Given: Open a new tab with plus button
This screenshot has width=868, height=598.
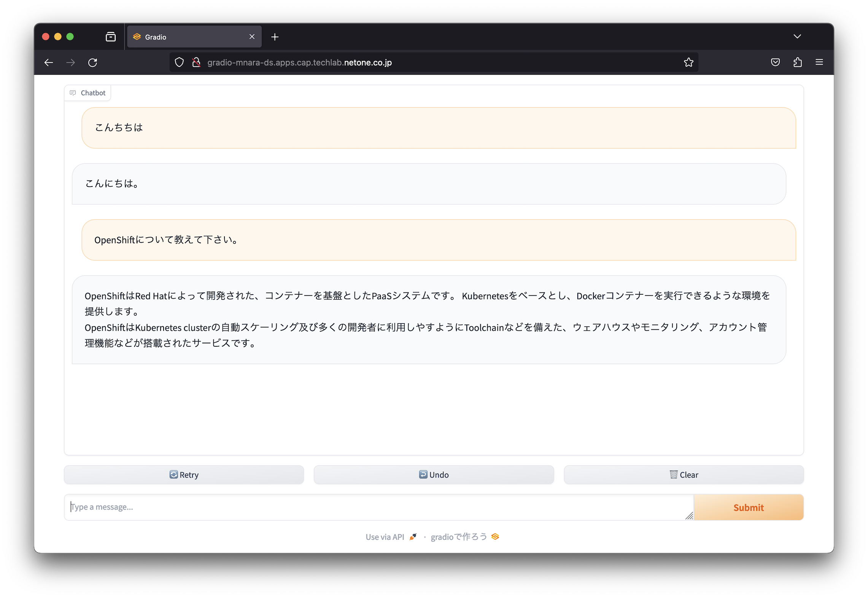Looking at the screenshot, I should point(275,37).
